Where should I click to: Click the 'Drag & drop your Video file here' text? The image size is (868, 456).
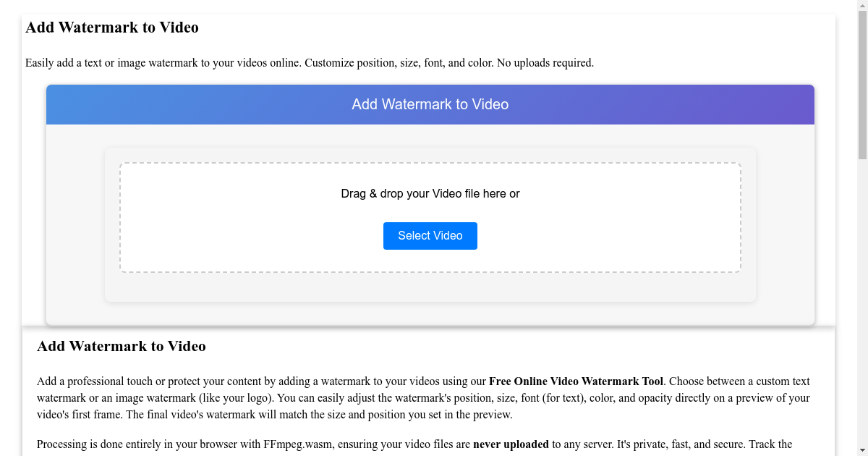[430, 193]
